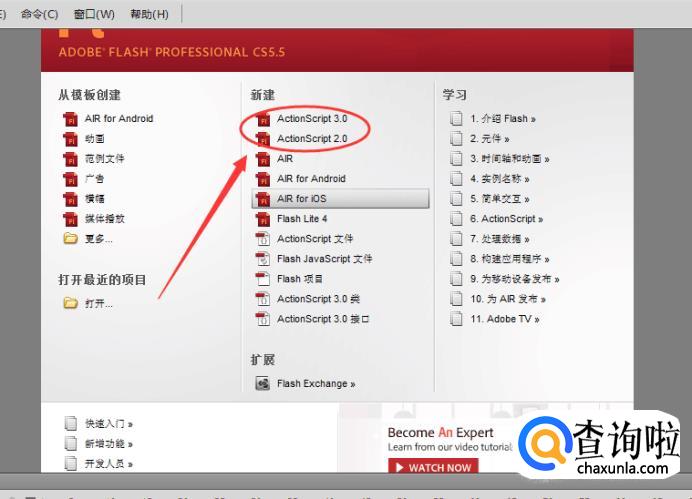Open 开发人员 developers link
This screenshot has width=692, height=499.
coord(109,463)
